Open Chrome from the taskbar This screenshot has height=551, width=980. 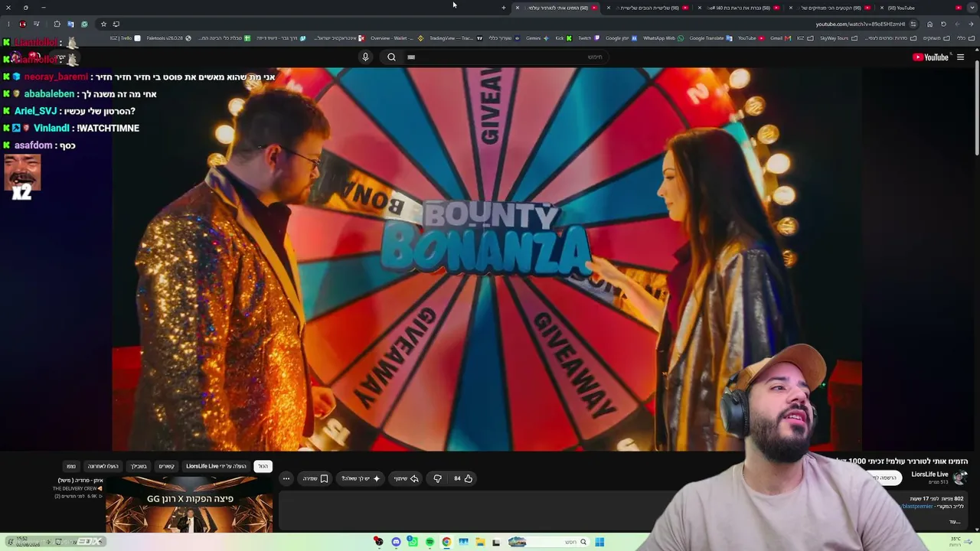pyautogui.click(x=446, y=542)
